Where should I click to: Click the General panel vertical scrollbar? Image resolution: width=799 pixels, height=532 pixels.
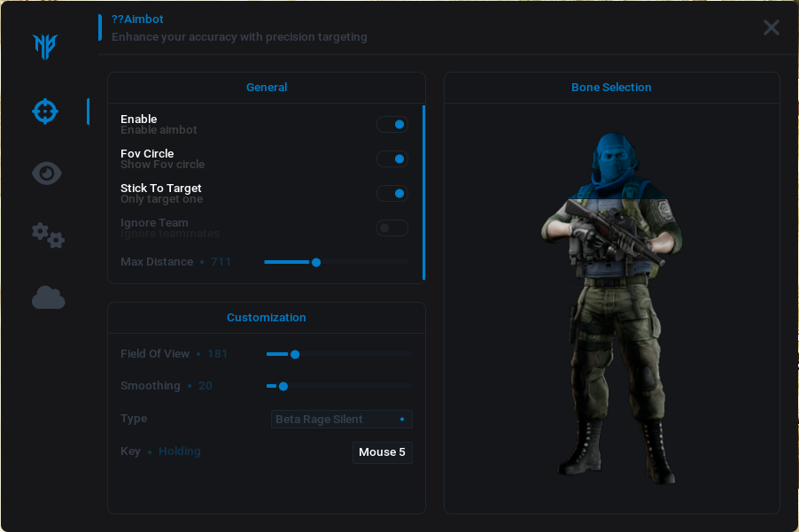pos(423,192)
